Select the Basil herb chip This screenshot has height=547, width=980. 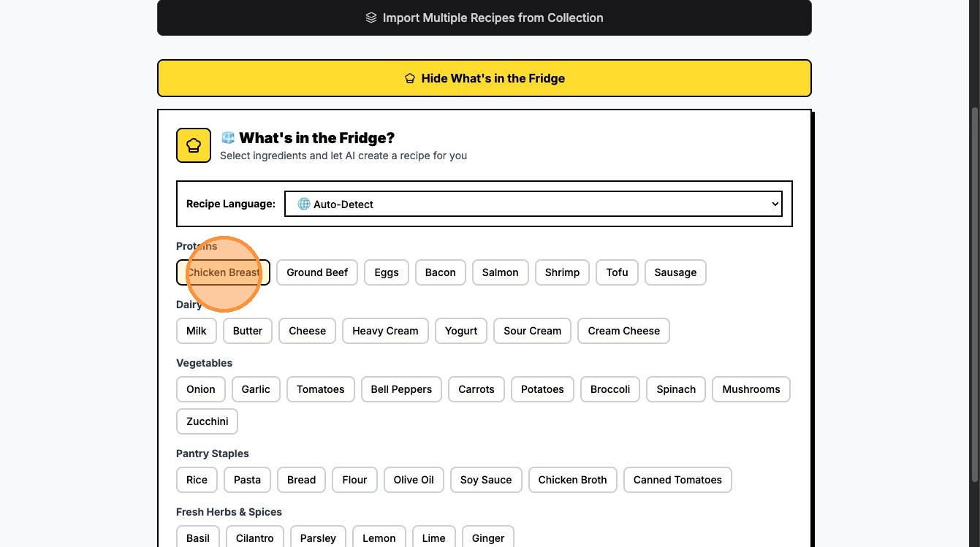(x=197, y=538)
